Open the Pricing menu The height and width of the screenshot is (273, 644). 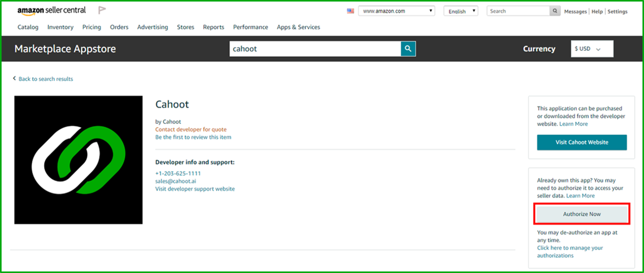coord(92,27)
